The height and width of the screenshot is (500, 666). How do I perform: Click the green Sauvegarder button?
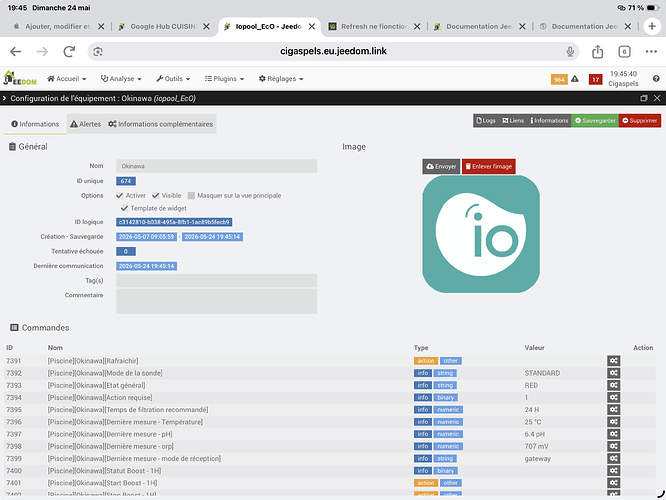tap(595, 121)
